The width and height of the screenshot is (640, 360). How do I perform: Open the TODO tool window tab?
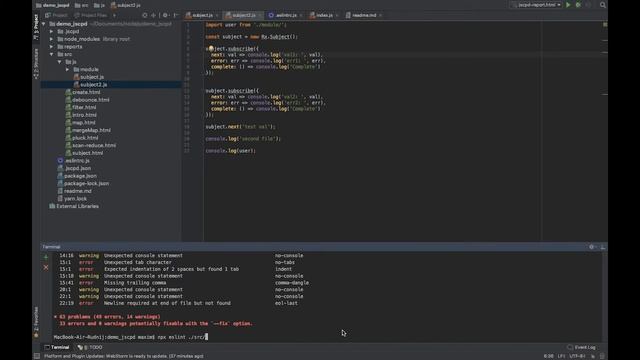[90, 347]
